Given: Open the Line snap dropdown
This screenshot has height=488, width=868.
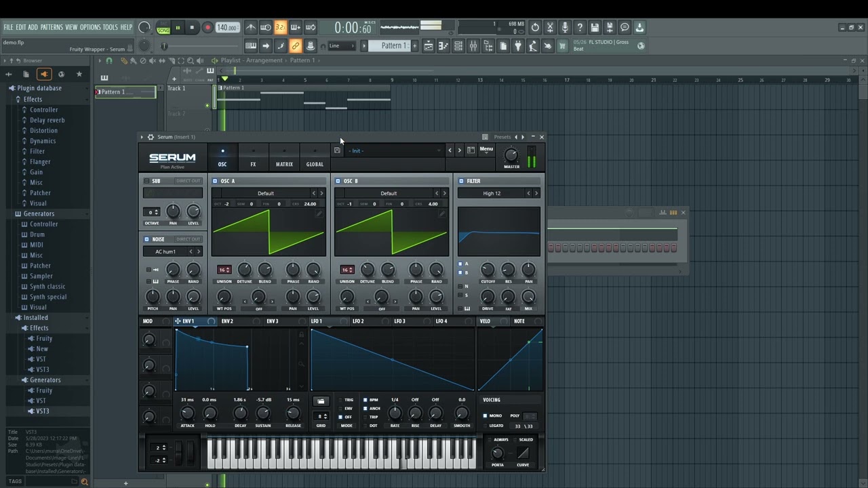Looking at the screenshot, I should pyautogui.click(x=341, y=46).
